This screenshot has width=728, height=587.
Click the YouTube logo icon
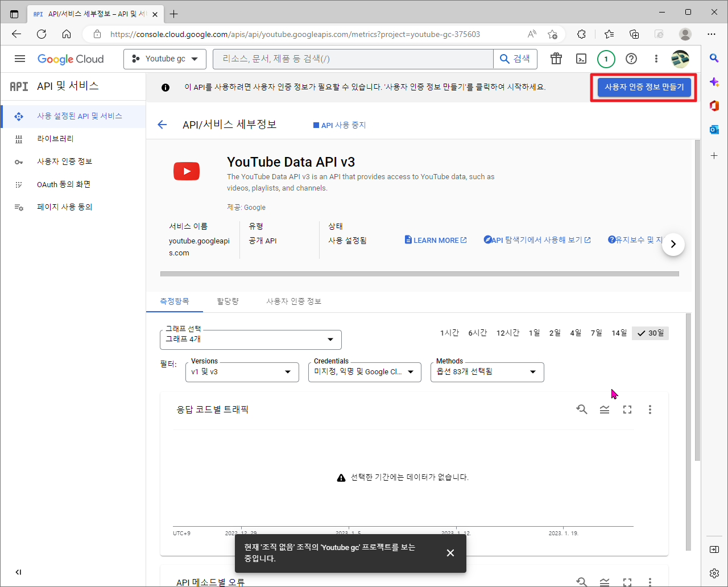tap(187, 171)
